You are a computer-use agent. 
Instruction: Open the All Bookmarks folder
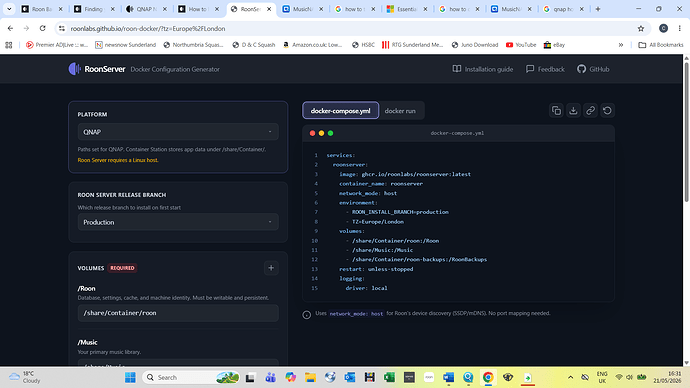661,45
